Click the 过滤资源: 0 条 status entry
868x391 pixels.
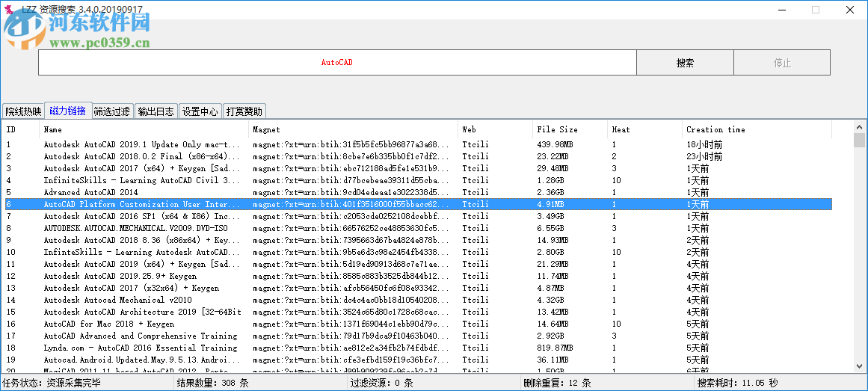[x=382, y=383]
